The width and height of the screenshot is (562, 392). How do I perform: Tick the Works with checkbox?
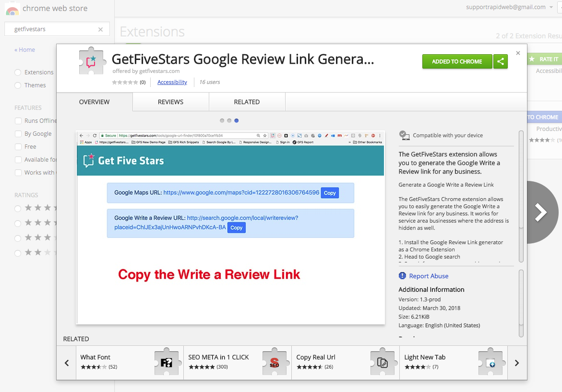18,172
